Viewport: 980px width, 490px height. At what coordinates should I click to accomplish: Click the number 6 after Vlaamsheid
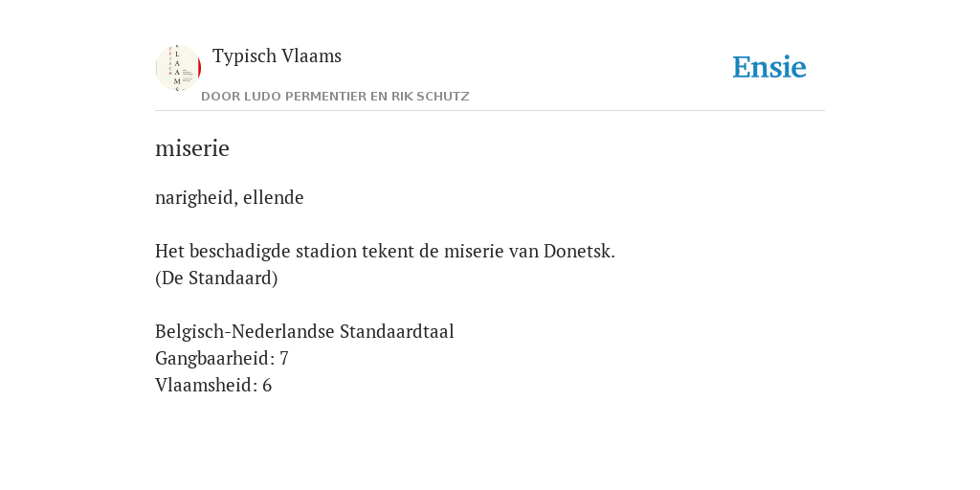coord(267,385)
